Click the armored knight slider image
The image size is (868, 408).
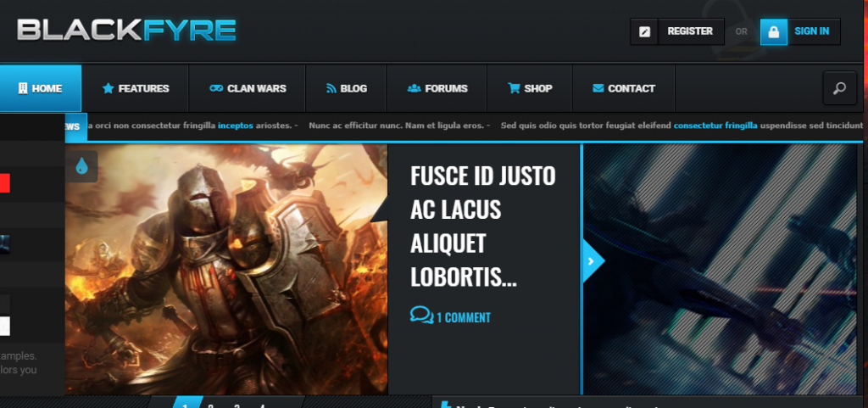click(x=226, y=270)
